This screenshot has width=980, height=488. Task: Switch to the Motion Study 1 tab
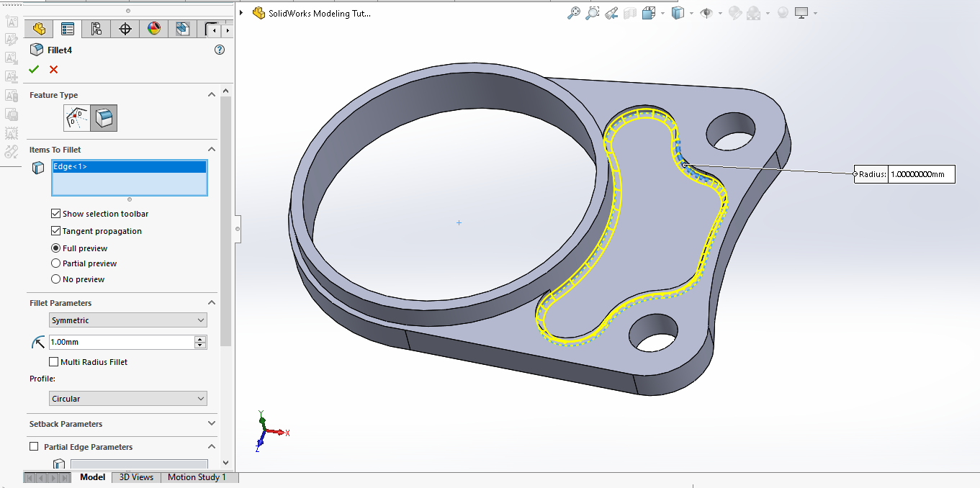197,477
